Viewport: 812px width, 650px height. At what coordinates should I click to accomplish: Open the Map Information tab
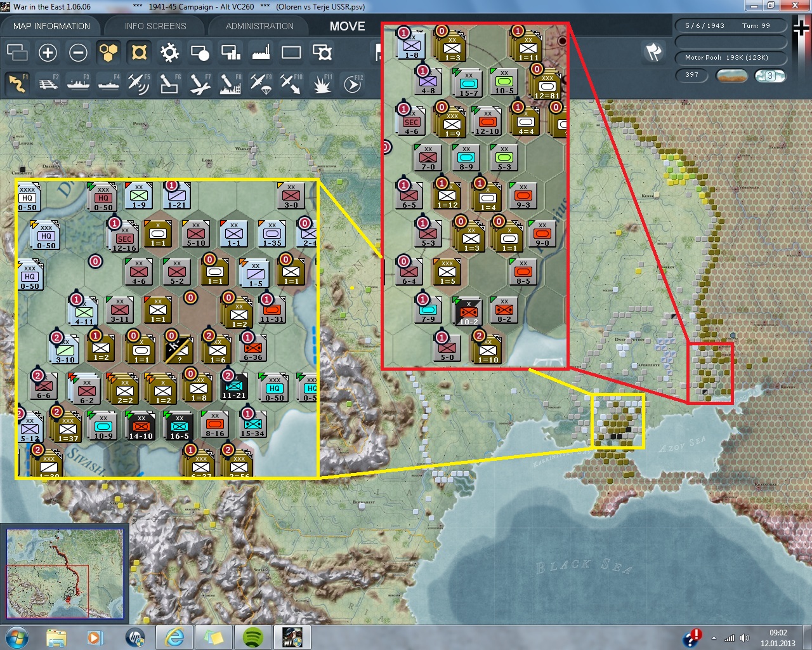(x=51, y=26)
